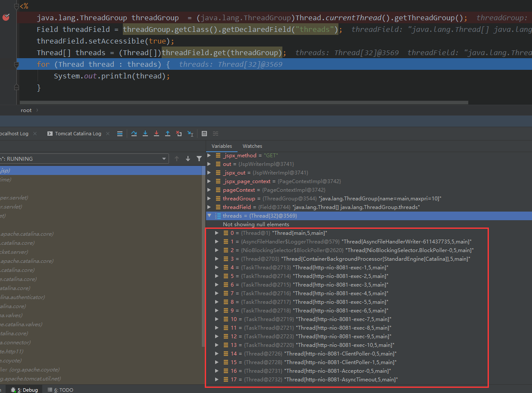This screenshot has height=393, width=532.
Task: Click the Step Over debugger icon
Action: (134, 134)
